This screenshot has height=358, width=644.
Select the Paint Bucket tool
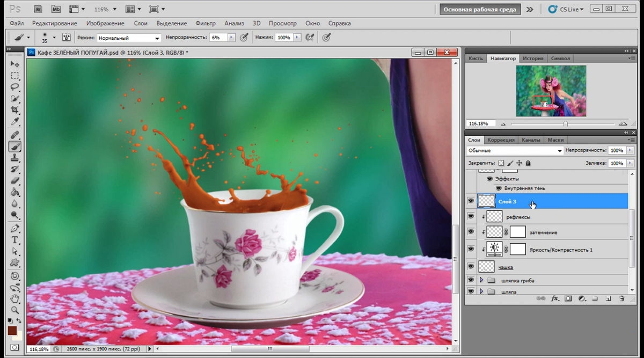pos(15,192)
